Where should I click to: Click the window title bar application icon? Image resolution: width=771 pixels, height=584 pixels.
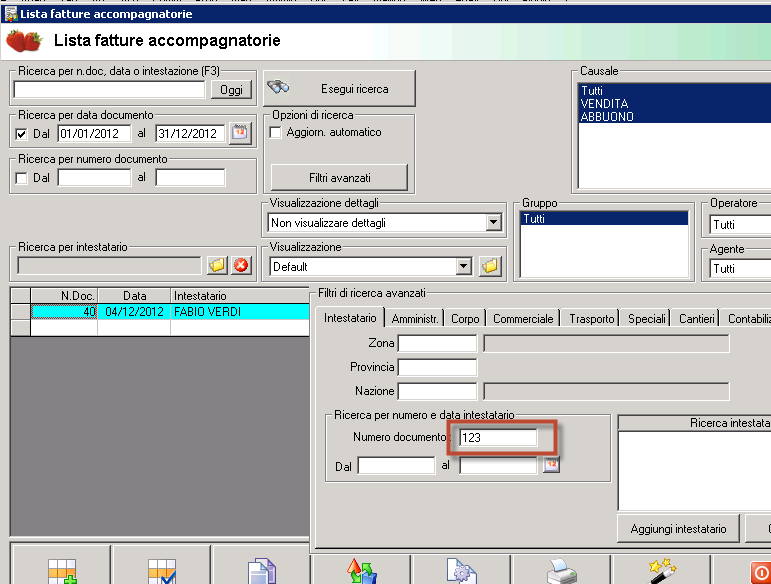coord(10,14)
